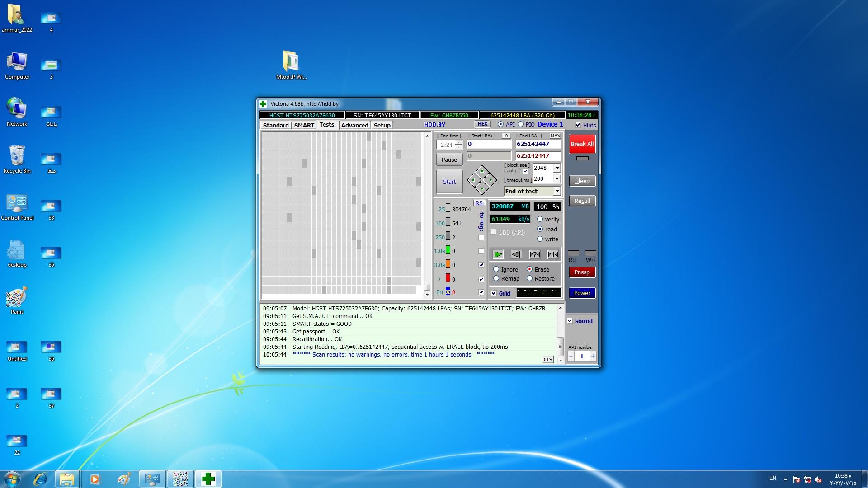868x488 pixels.
Task: Select the butterfly scan mode icon
Action: pos(553,254)
